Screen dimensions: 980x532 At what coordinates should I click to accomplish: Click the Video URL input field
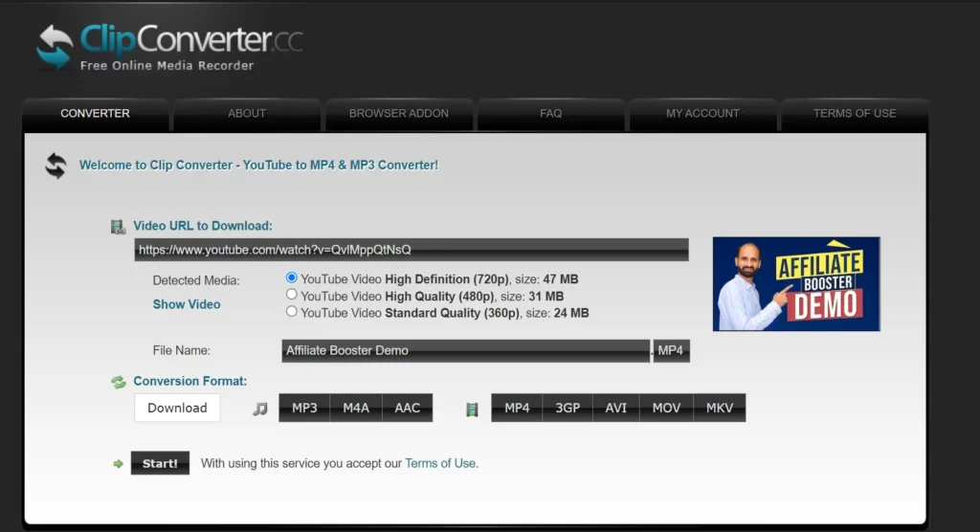412,250
